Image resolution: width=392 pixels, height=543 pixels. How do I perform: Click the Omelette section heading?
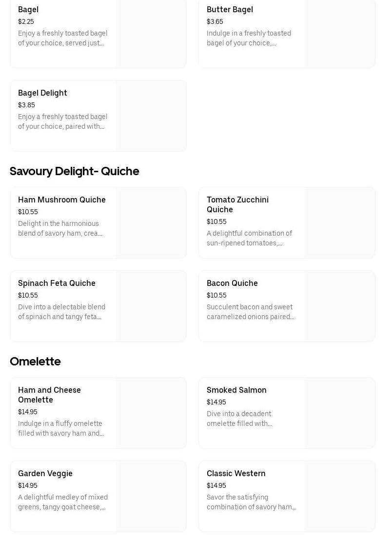35,362
